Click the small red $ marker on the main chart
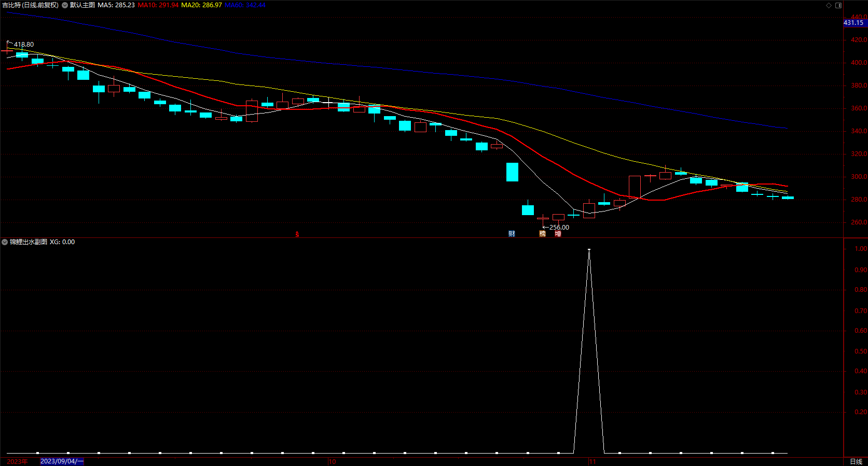 pos(297,234)
